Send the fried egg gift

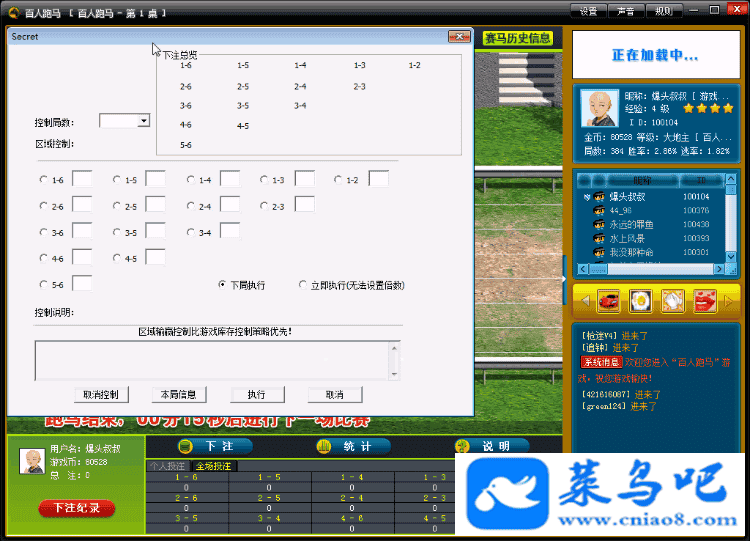640,301
